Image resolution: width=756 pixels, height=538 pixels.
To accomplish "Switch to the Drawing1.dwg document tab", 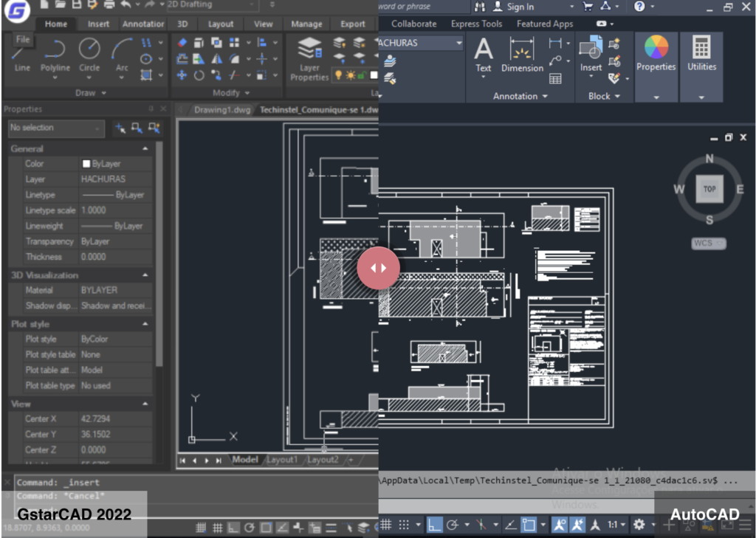I will tap(222, 110).
